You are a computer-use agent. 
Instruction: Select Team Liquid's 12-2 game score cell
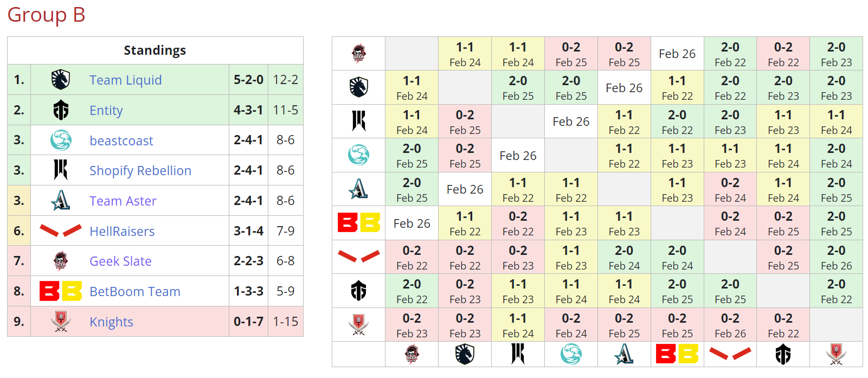click(x=285, y=80)
